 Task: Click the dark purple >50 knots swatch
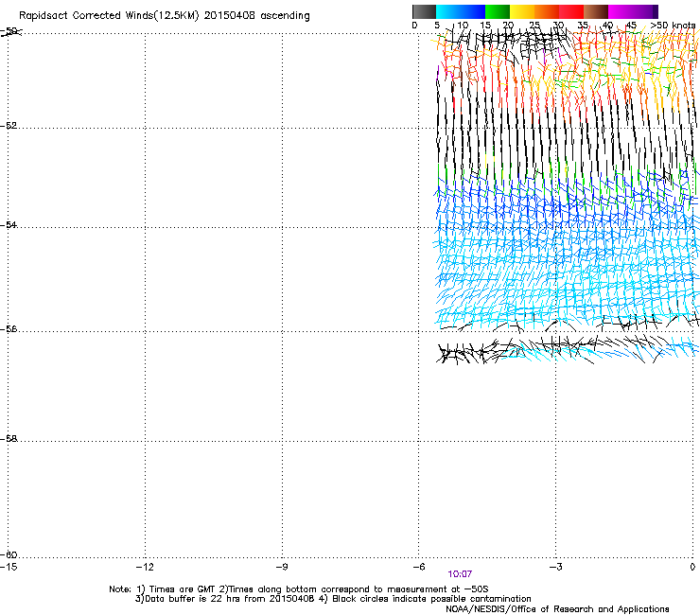pos(656,11)
